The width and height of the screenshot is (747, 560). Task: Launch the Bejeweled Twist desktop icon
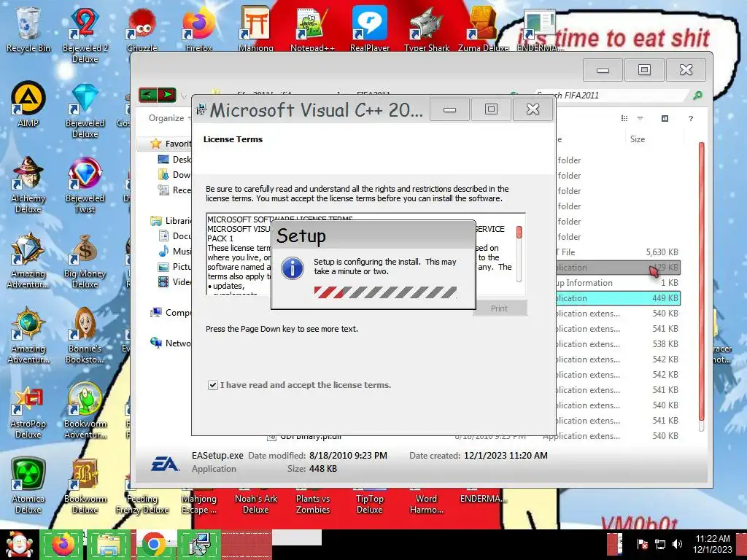pyautogui.click(x=85, y=184)
